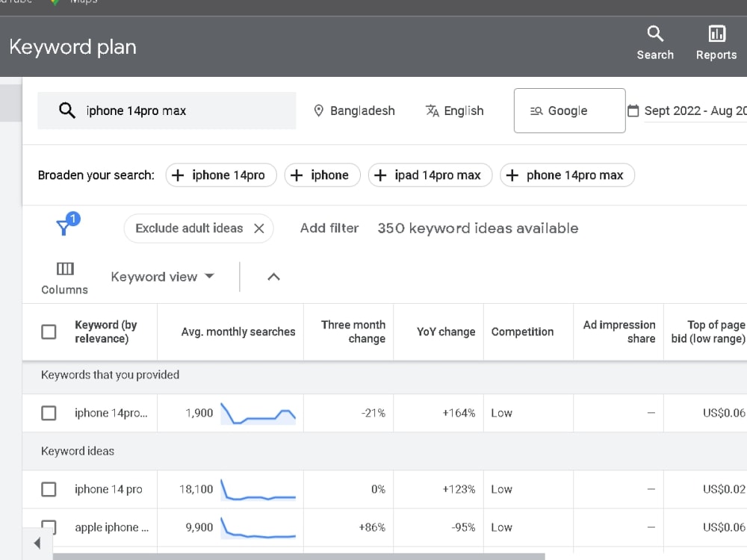Check the iphone 14pro... keyword row checkbox

tap(49, 413)
